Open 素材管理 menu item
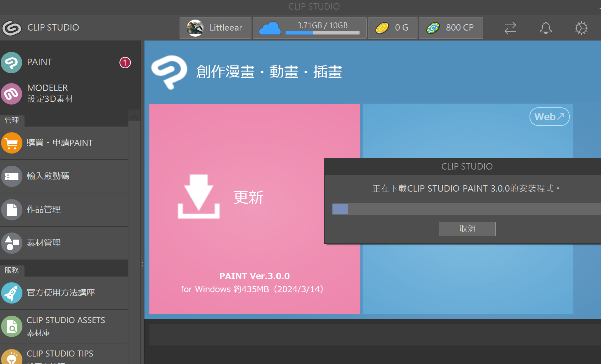 pos(64,243)
